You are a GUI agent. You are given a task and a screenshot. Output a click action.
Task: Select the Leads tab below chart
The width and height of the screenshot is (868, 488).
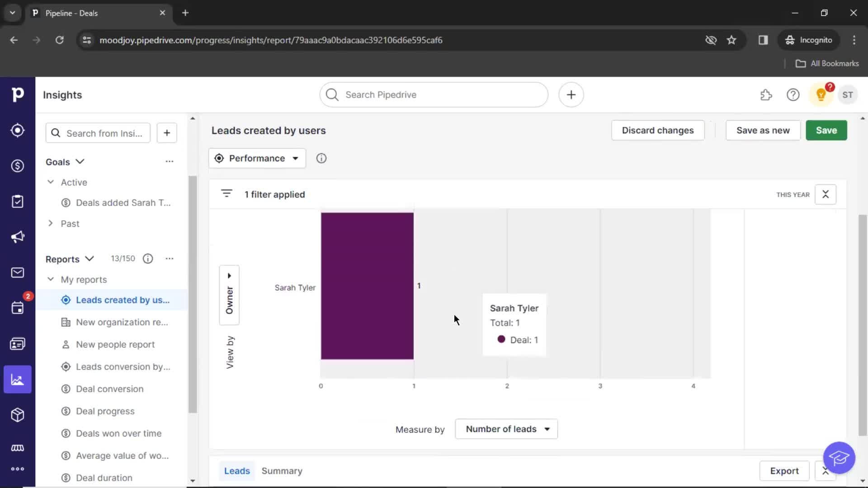coord(237,471)
